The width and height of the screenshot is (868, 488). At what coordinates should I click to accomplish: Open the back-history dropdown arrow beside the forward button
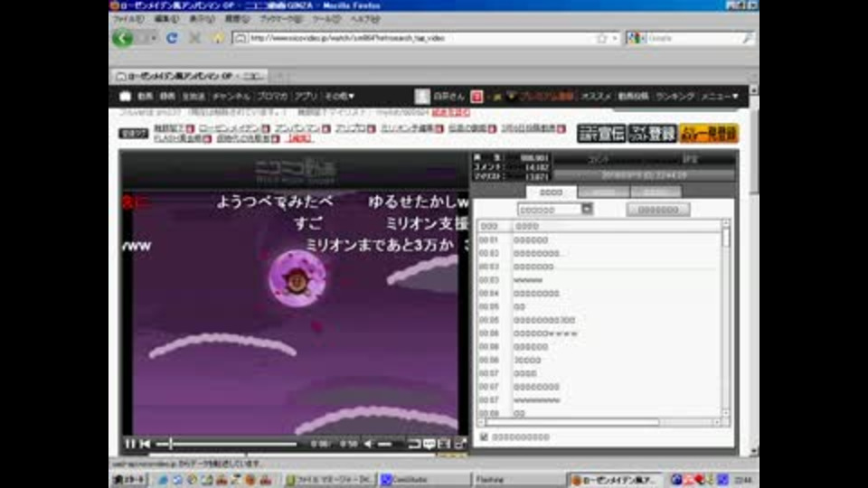tap(154, 38)
